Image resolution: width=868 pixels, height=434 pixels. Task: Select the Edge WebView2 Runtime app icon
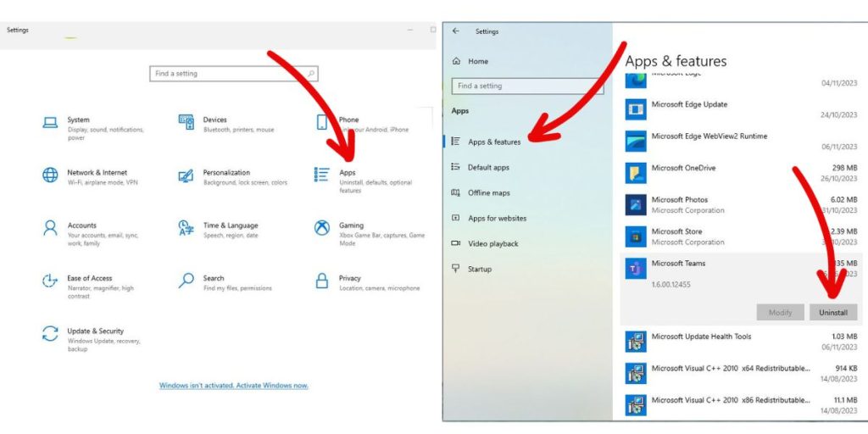tap(636, 142)
